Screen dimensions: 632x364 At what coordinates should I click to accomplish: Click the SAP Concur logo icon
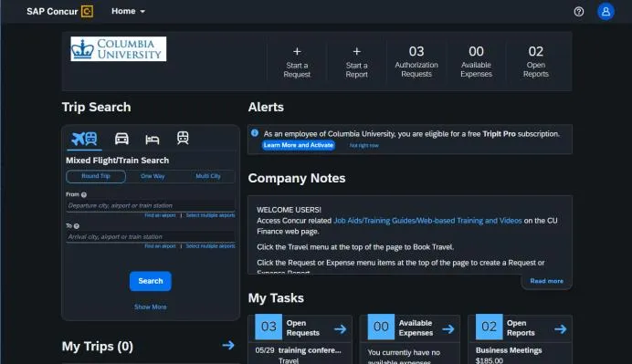[x=87, y=11]
